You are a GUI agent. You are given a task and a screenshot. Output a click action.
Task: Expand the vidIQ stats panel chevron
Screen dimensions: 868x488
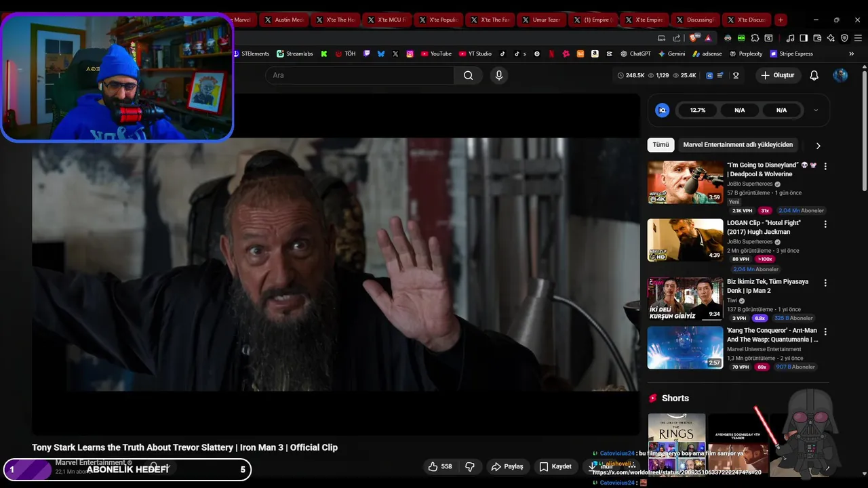click(x=816, y=110)
